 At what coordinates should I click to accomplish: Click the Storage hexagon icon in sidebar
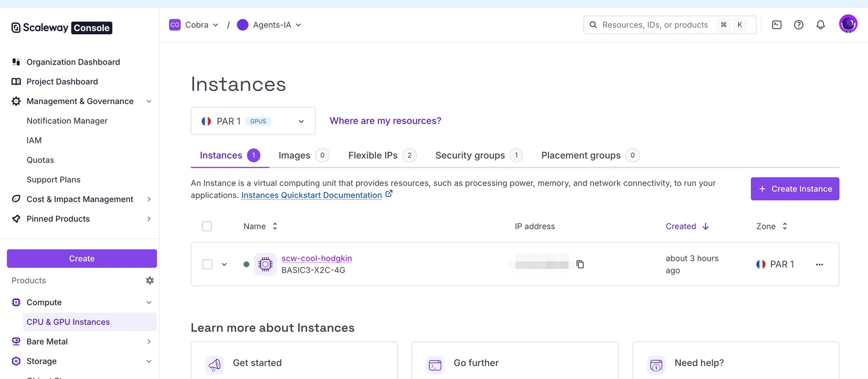16,361
